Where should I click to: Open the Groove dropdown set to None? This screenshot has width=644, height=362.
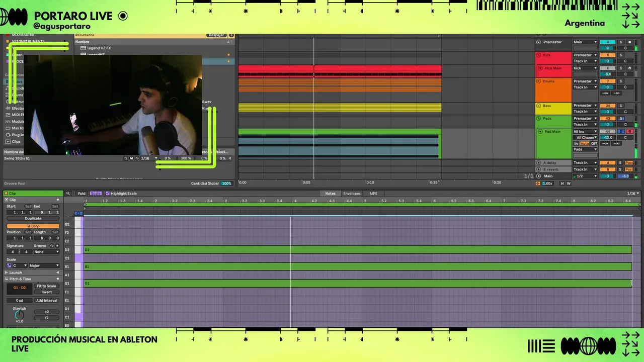coord(46,252)
